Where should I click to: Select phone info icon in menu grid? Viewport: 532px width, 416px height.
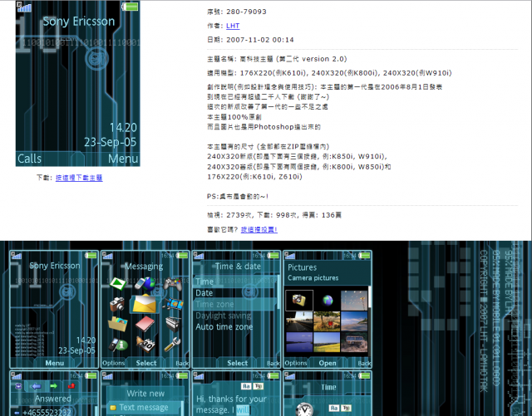click(118, 345)
